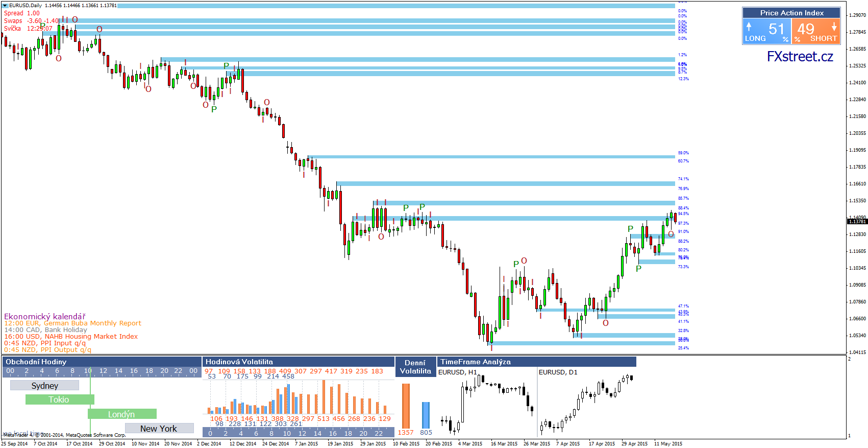Click the current price label 1.13781
Screen dimensions: 868x448
point(857,222)
